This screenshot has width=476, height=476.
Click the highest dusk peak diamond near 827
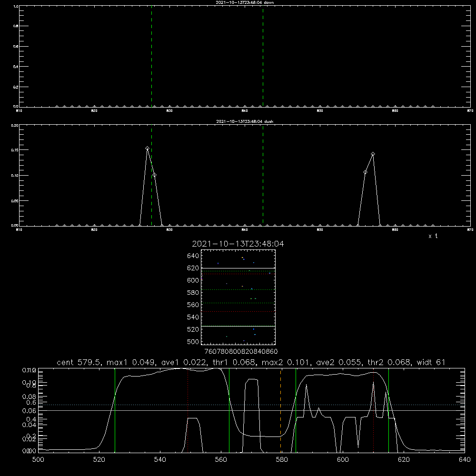[x=147, y=149]
